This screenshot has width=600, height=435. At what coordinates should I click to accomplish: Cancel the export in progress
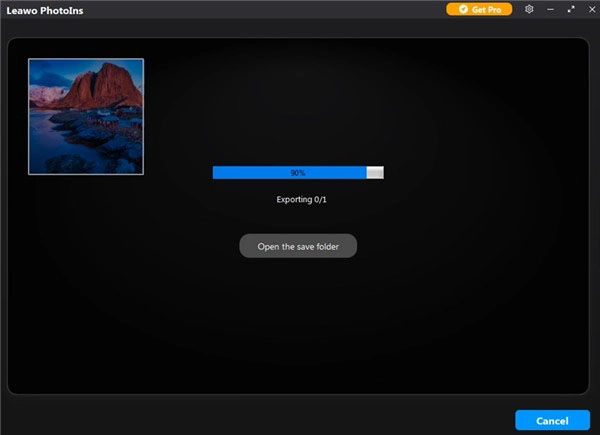coord(552,420)
